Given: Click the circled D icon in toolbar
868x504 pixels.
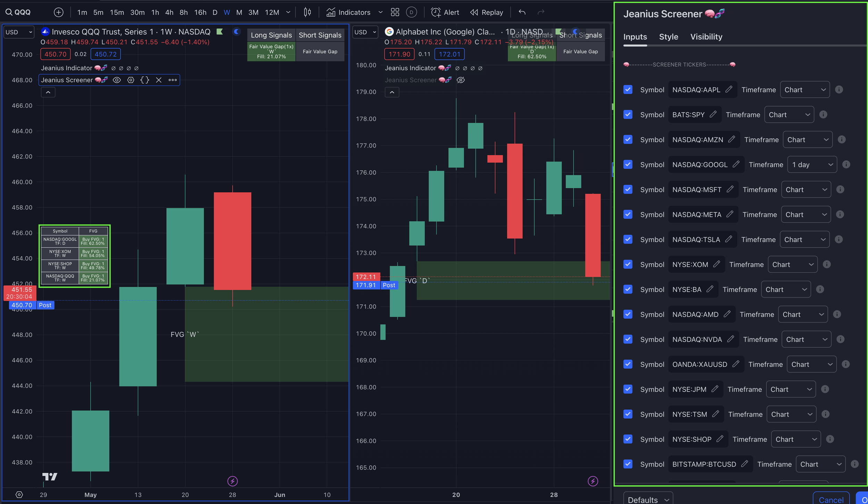Looking at the screenshot, I should click(411, 13).
